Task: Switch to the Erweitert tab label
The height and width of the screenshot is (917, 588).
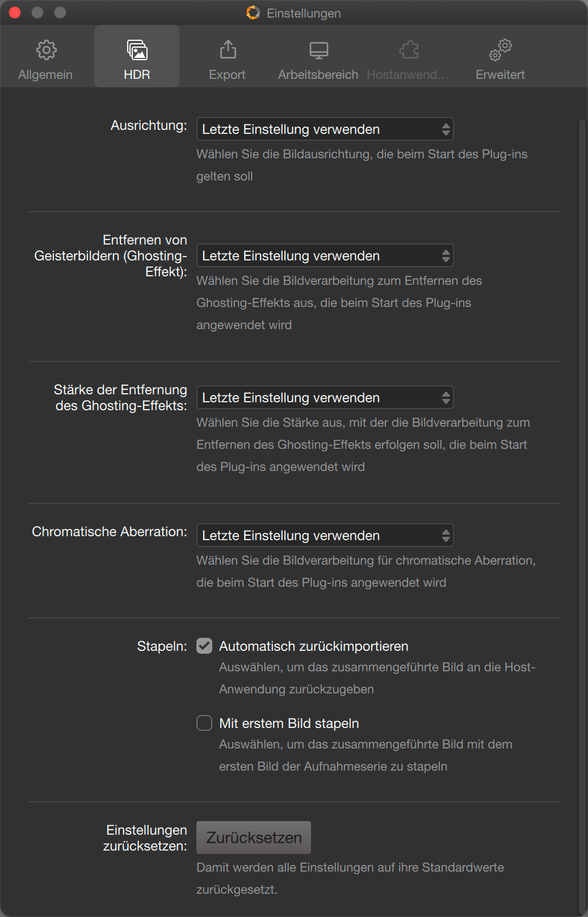Action: pyautogui.click(x=500, y=75)
